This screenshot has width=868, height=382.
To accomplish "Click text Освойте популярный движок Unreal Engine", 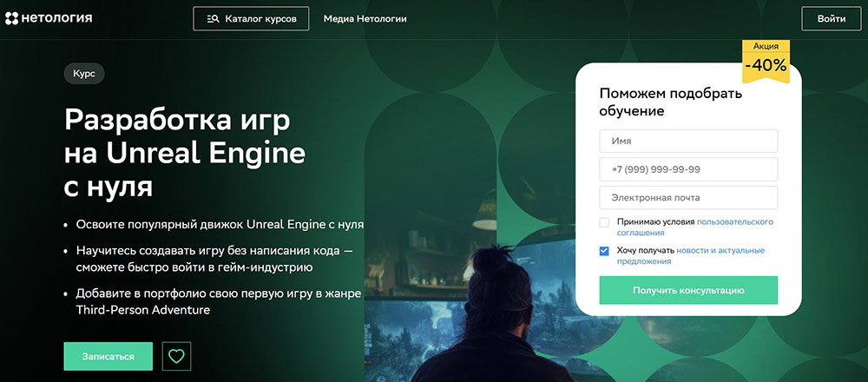I will click(220, 224).
